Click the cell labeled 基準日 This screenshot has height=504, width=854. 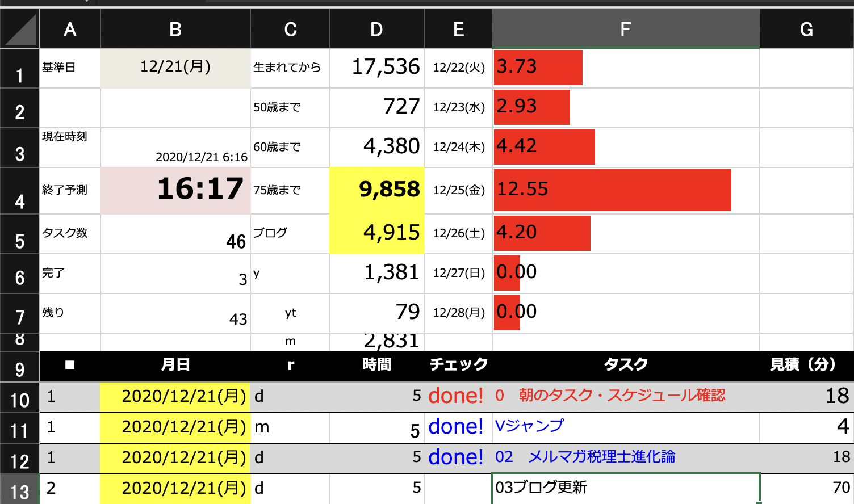pyautogui.click(x=70, y=68)
